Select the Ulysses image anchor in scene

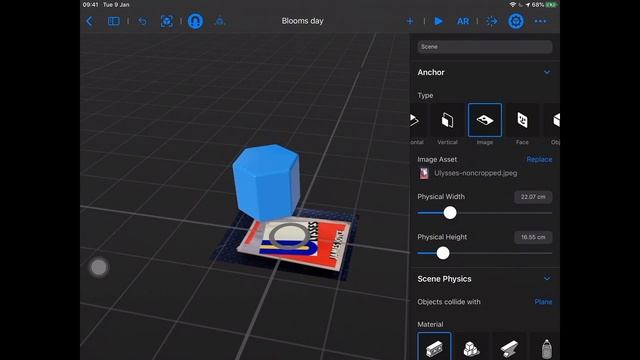pyautogui.click(x=295, y=245)
